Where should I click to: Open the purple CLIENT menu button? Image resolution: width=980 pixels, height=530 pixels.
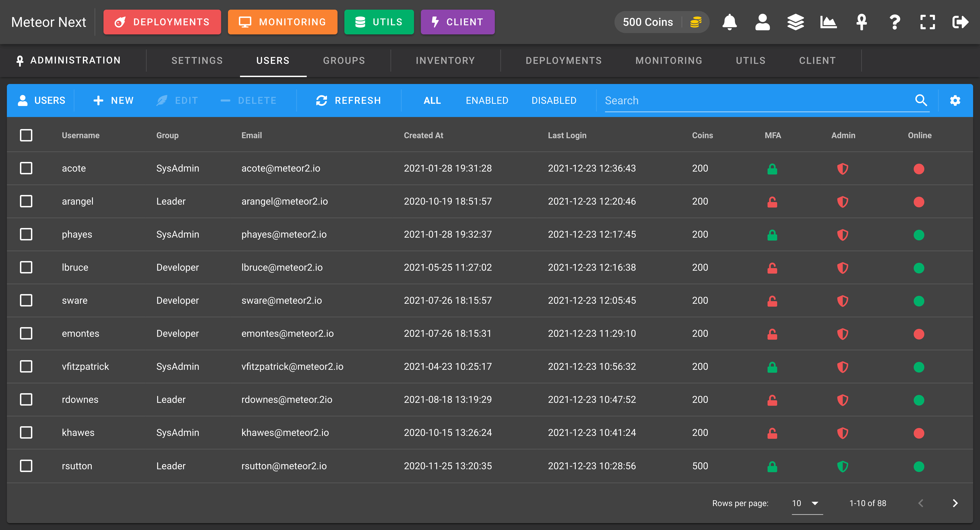coord(458,22)
